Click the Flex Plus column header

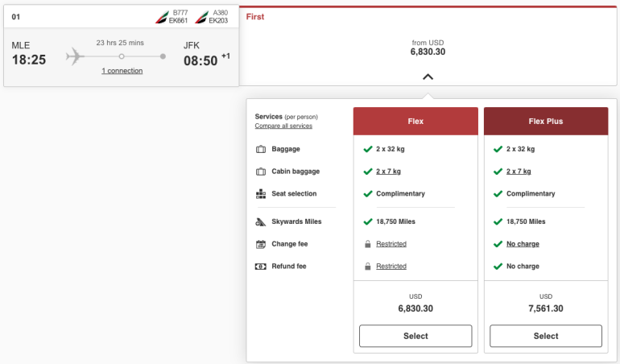click(545, 122)
